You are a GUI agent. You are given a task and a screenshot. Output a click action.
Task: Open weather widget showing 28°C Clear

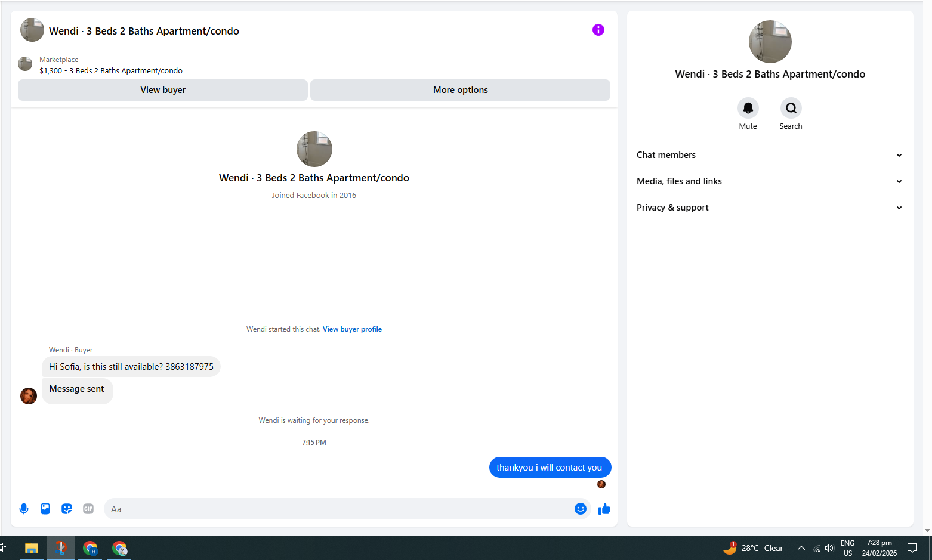[753, 548]
